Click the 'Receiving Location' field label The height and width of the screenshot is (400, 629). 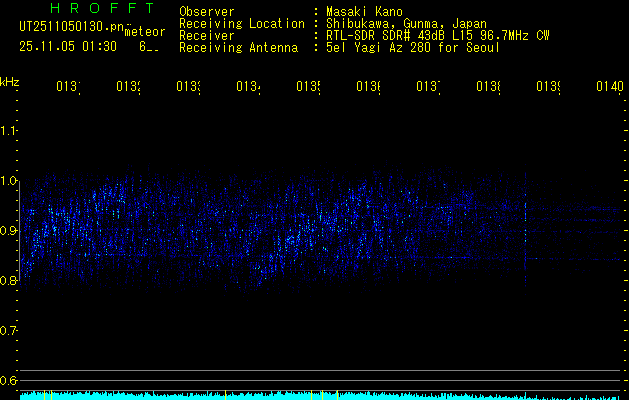pos(241,23)
